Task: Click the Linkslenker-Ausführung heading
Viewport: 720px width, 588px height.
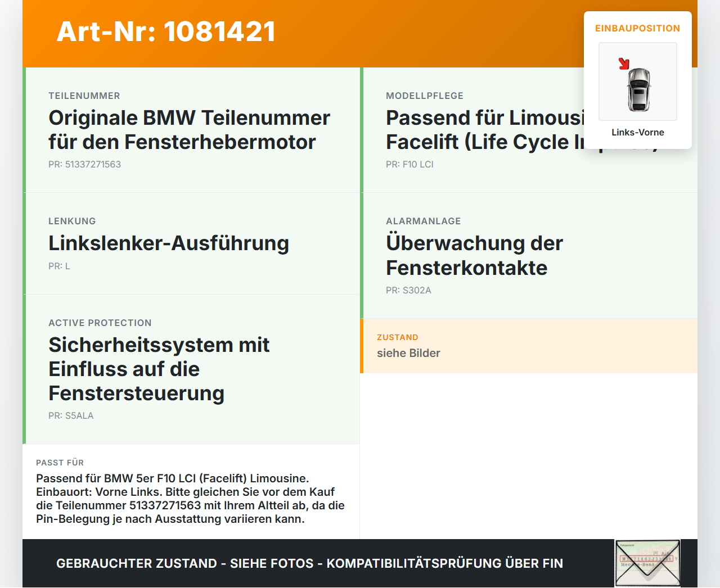Action: click(169, 243)
